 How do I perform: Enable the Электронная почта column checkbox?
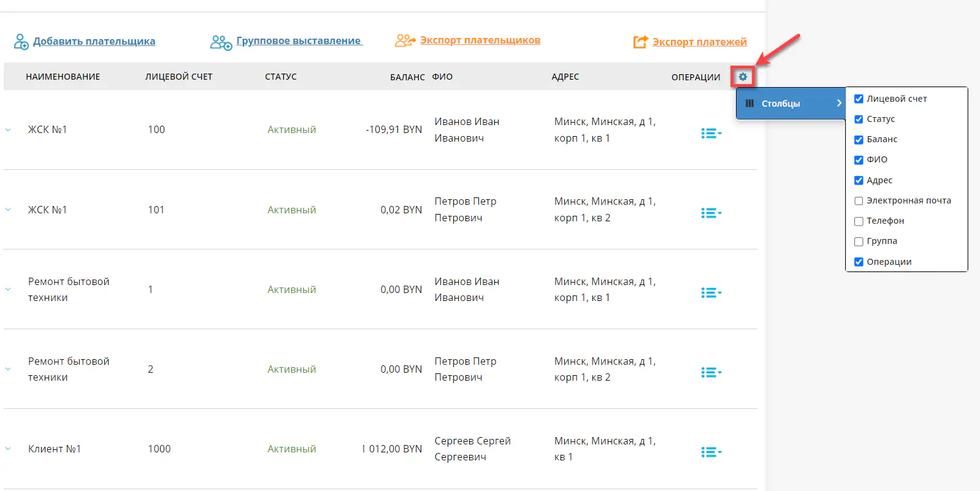click(859, 201)
